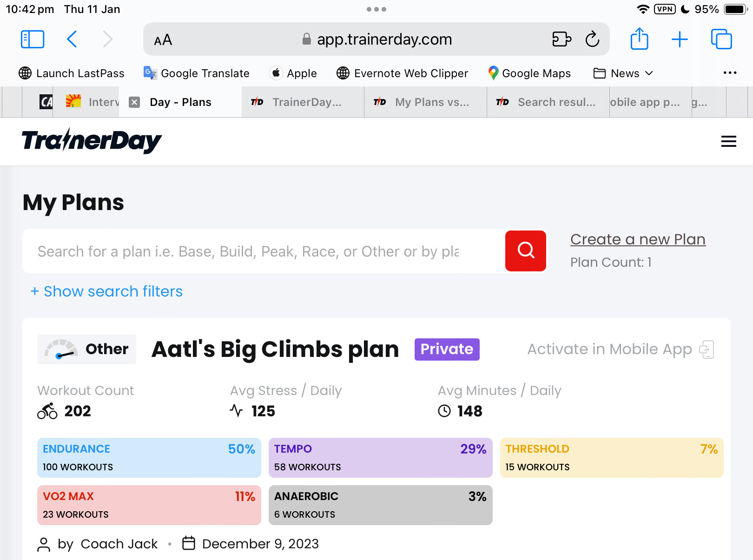
Task: Select the Anaerobic 3% zone tile
Action: point(380,505)
